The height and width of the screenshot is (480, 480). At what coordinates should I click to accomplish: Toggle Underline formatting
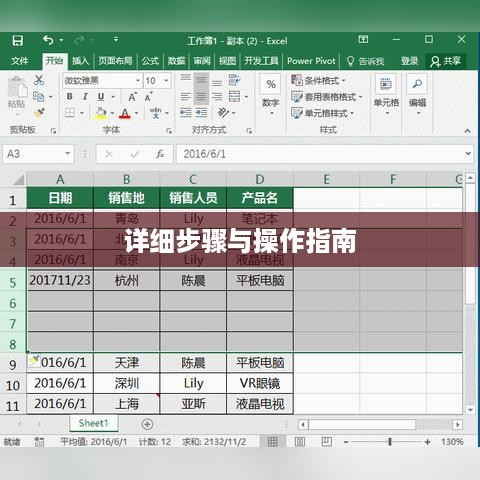(101, 96)
